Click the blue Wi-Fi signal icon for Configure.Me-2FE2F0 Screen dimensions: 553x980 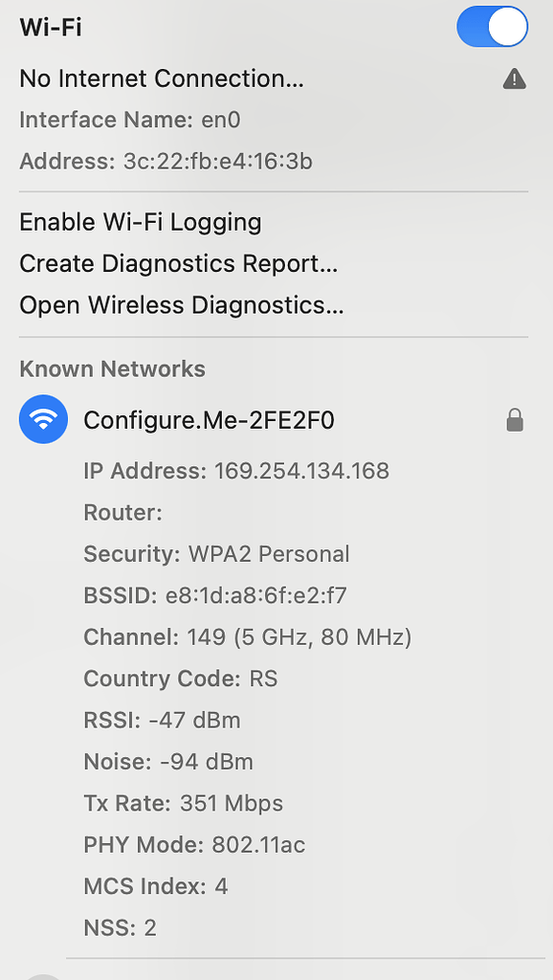(43, 419)
